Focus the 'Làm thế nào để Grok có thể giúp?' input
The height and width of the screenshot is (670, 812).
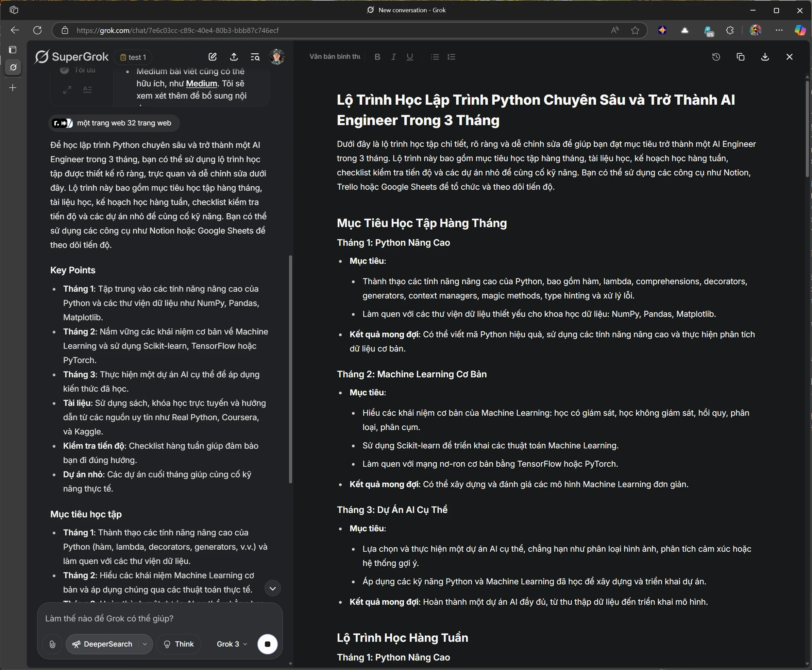click(x=160, y=618)
